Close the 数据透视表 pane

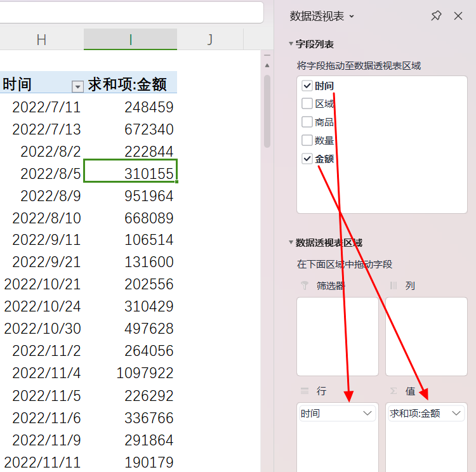tap(458, 16)
